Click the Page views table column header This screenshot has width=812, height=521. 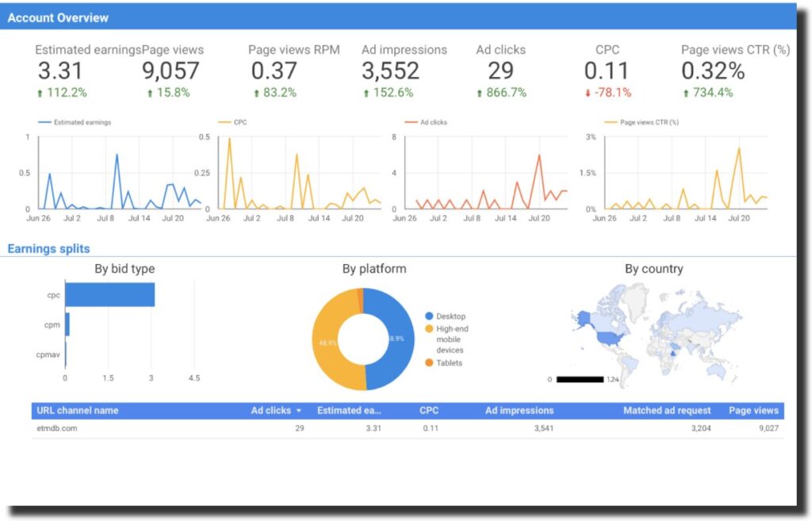pyautogui.click(x=753, y=411)
